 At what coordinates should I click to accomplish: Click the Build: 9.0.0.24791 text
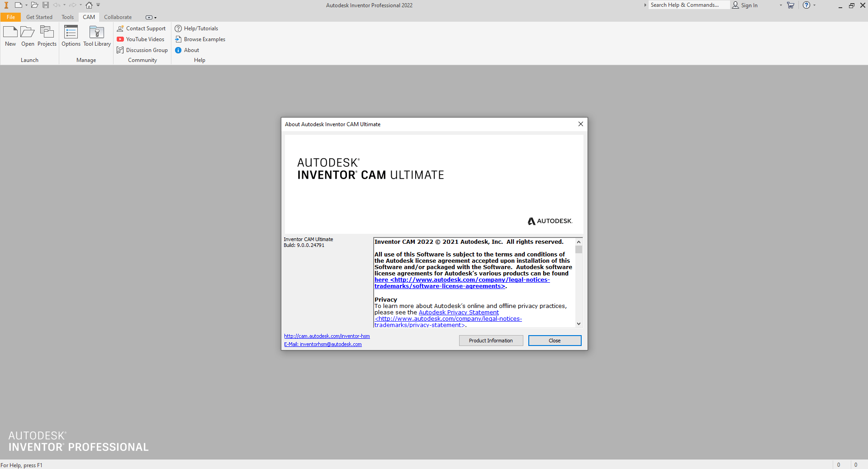pos(304,245)
